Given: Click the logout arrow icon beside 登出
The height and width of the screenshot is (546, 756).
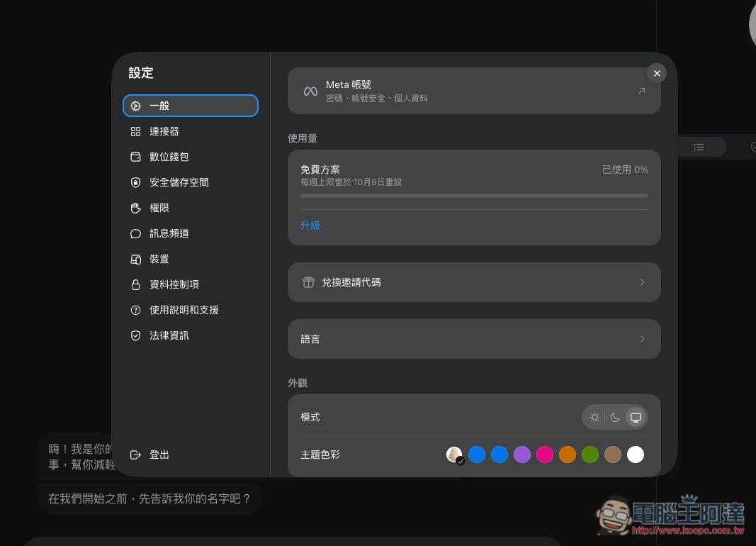Looking at the screenshot, I should (x=135, y=455).
